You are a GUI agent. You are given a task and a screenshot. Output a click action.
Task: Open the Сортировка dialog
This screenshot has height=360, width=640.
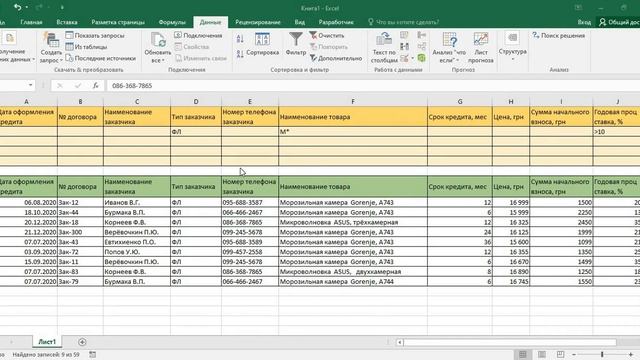coord(262,44)
